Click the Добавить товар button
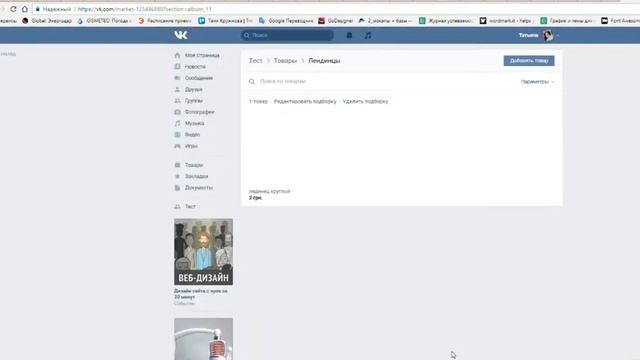 [x=529, y=61]
